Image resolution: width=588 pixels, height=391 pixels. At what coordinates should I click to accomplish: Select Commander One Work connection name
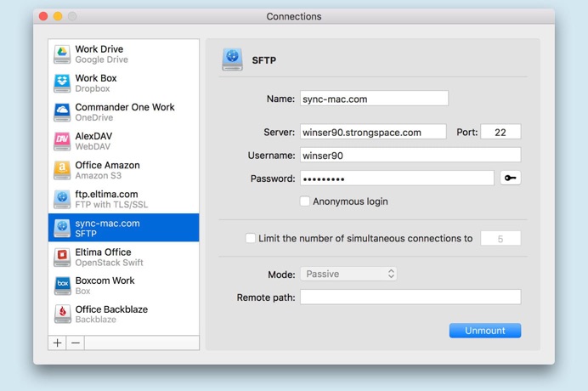125,107
